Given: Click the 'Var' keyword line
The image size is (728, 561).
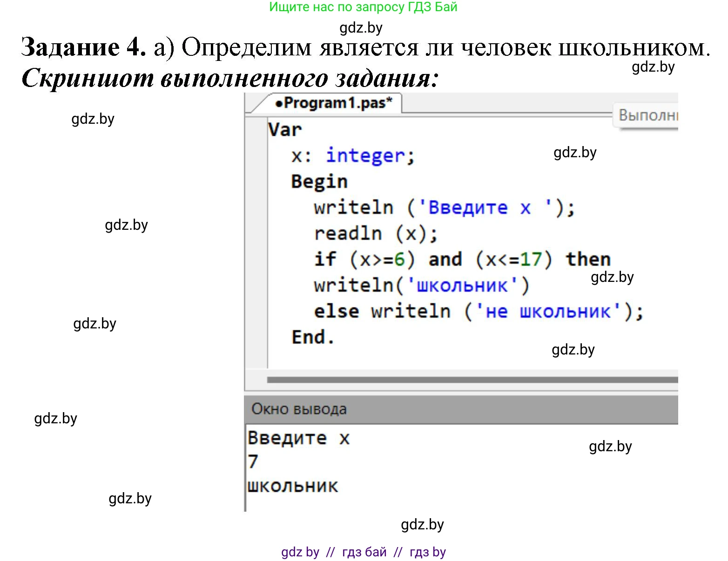Looking at the screenshot, I should point(285,129).
